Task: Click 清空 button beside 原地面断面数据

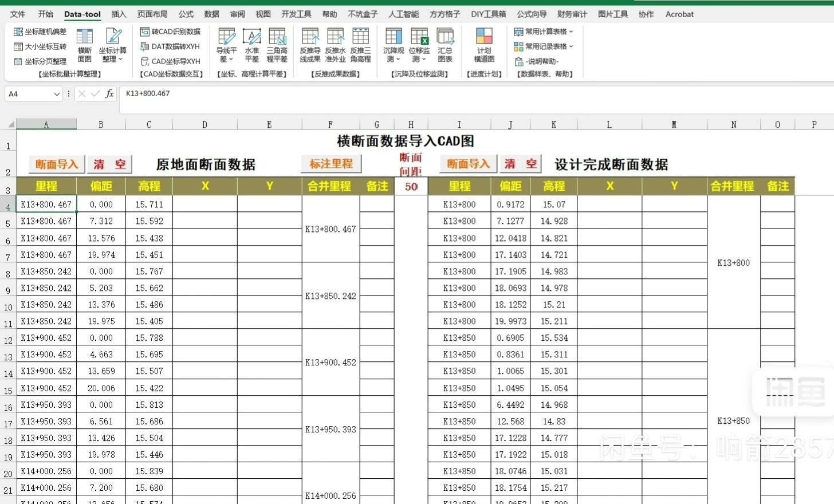Action: click(x=109, y=164)
